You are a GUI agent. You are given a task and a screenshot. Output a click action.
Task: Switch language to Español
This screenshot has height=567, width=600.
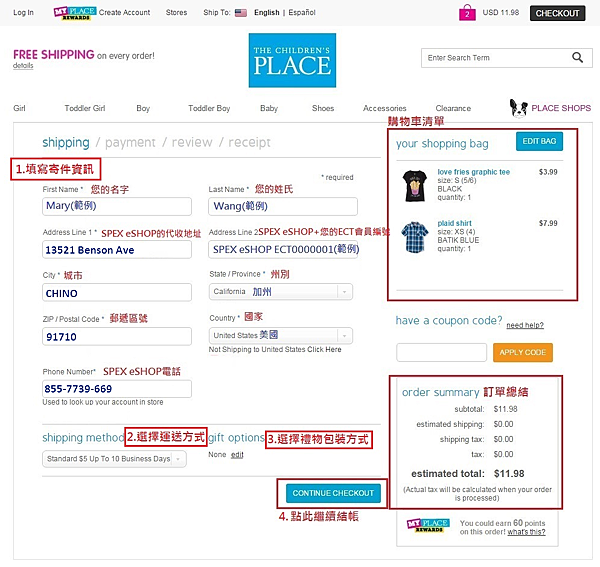point(302,13)
